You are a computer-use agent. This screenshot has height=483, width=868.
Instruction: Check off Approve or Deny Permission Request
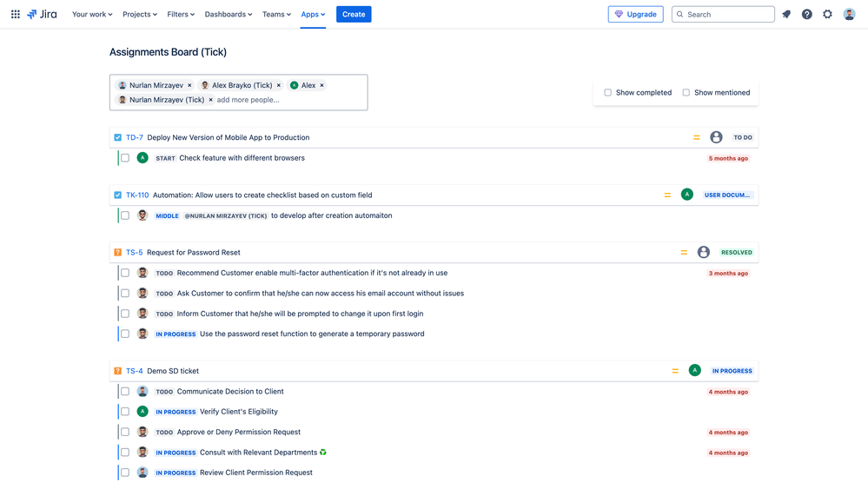coord(125,432)
